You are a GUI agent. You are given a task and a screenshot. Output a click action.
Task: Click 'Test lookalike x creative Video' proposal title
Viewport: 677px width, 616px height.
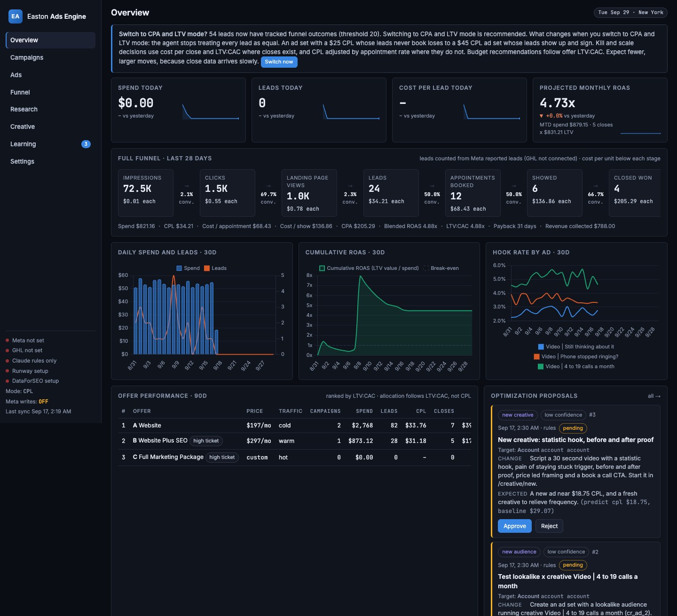click(x=567, y=581)
